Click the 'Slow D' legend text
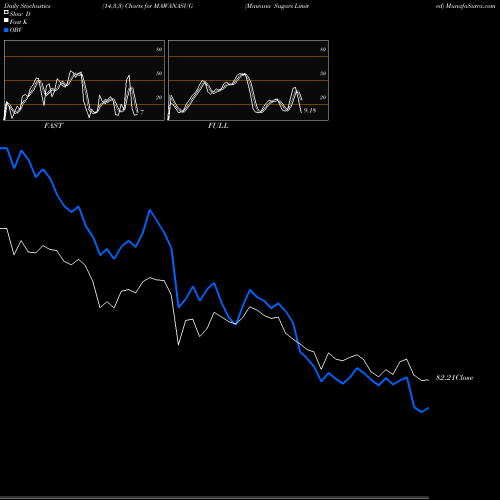Screen dimensions: 500x500 [20, 14]
